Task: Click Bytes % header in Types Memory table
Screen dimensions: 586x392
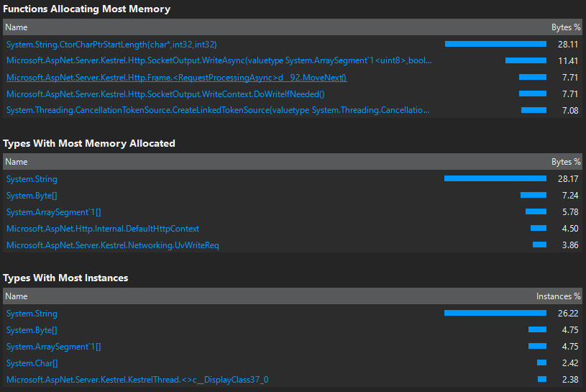Action: point(566,162)
